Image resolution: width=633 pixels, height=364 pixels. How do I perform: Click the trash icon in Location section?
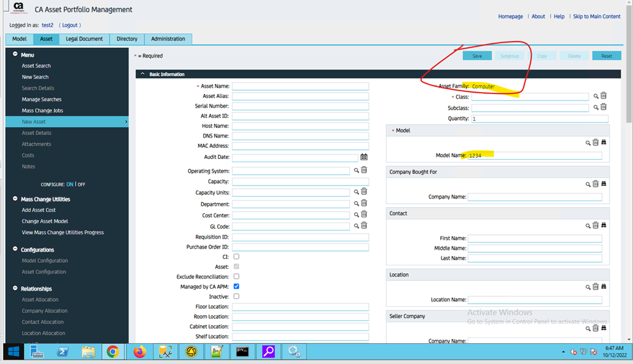coord(595,287)
